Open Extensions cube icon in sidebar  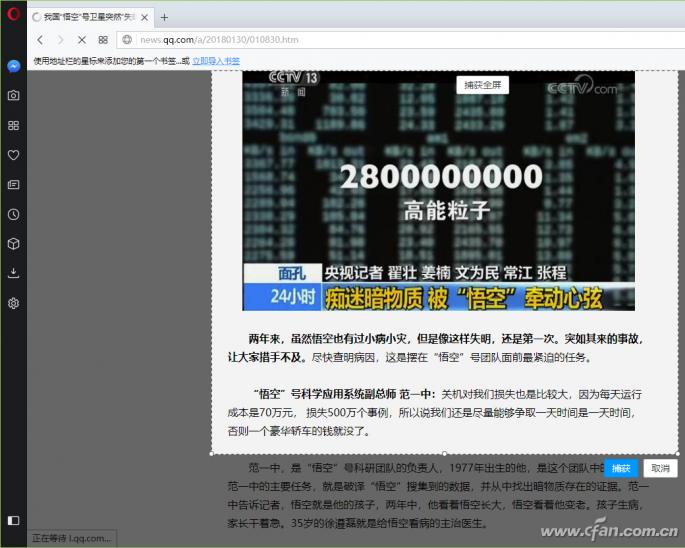[x=14, y=244]
